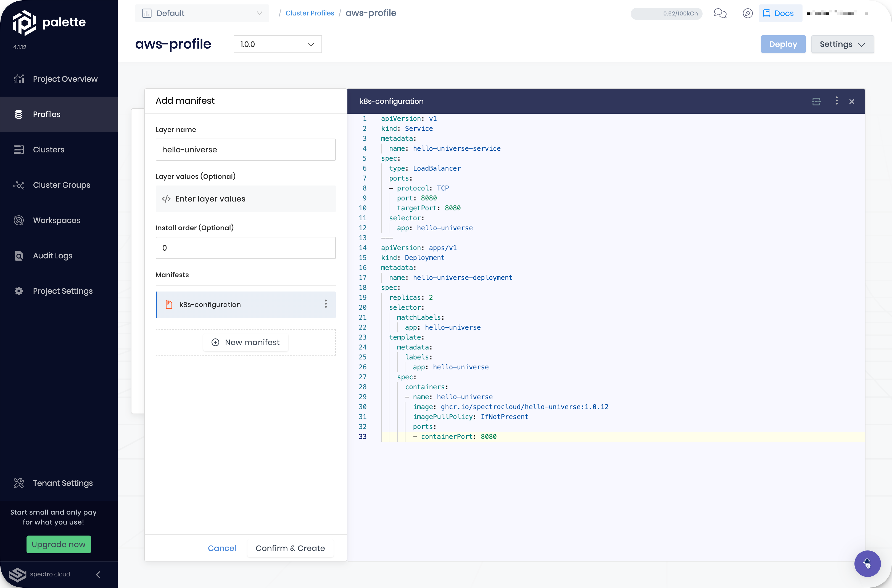Viewport: 892px width, 588px height.
Task: Click Confirm & Create
Action: (290, 548)
